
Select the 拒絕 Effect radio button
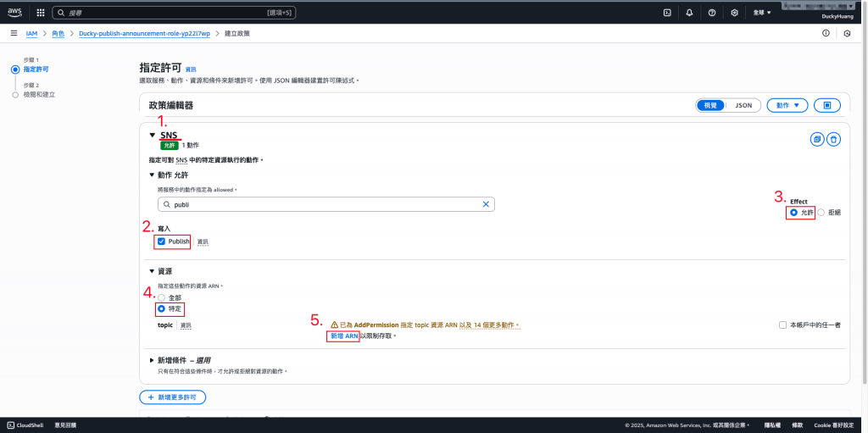[x=821, y=212]
